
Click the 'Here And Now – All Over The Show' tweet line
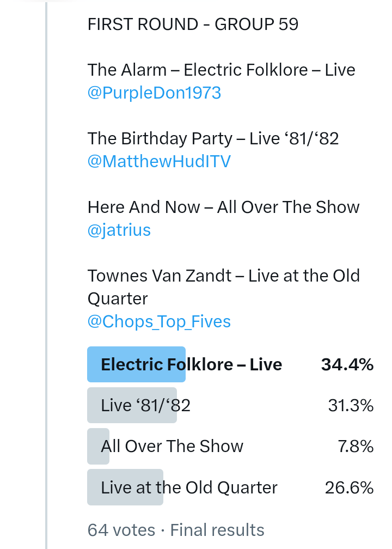[x=223, y=208]
